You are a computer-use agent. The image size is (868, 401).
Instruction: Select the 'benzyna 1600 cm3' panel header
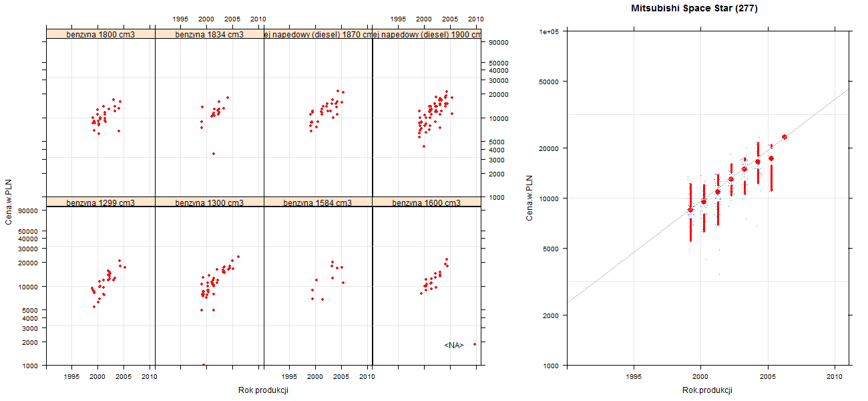(x=427, y=203)
